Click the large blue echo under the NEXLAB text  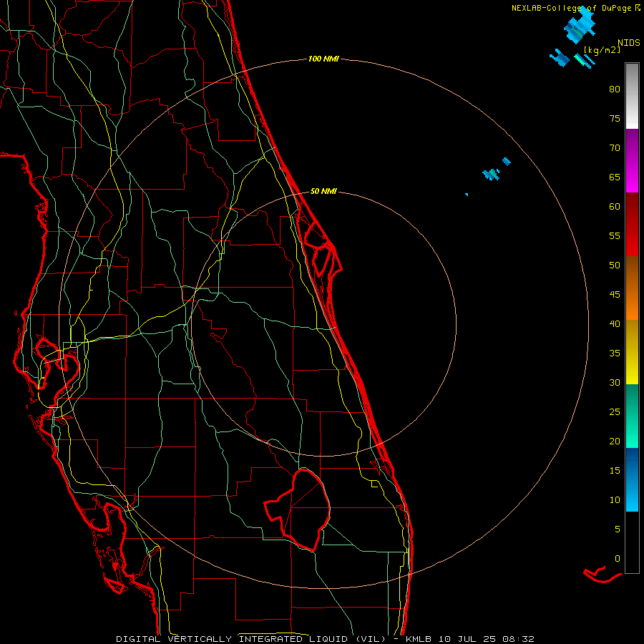coord(580,26)
